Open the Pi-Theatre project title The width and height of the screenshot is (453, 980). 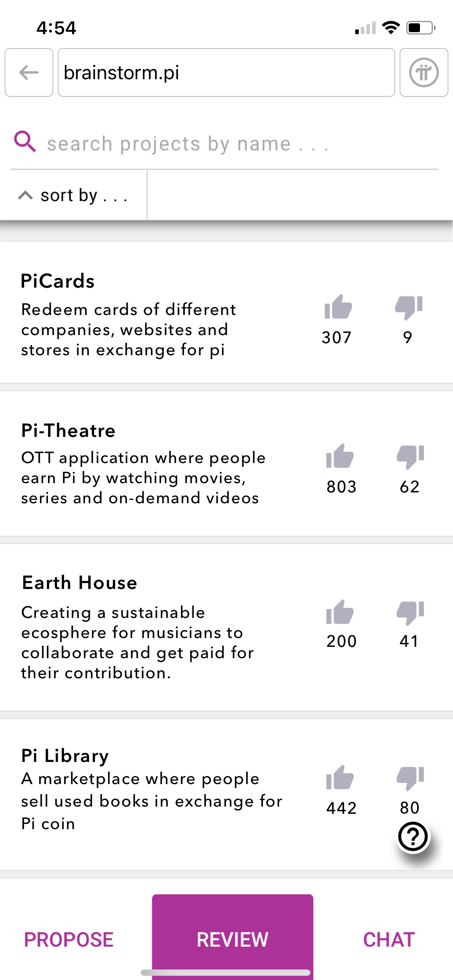point(68,430)
